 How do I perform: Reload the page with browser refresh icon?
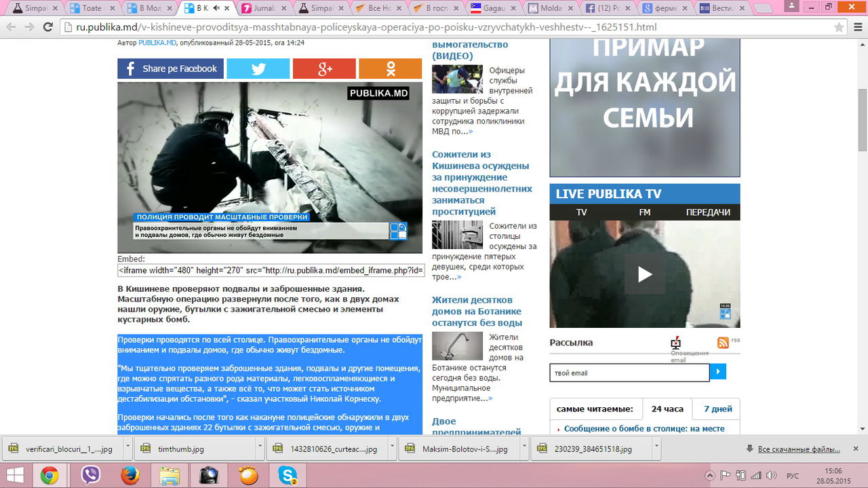[x=47, y=27]
